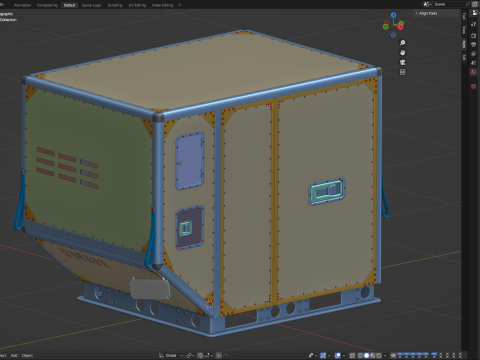Open the pivot point dropdown
Screen dimensions: 480x360
pos(190,355)
